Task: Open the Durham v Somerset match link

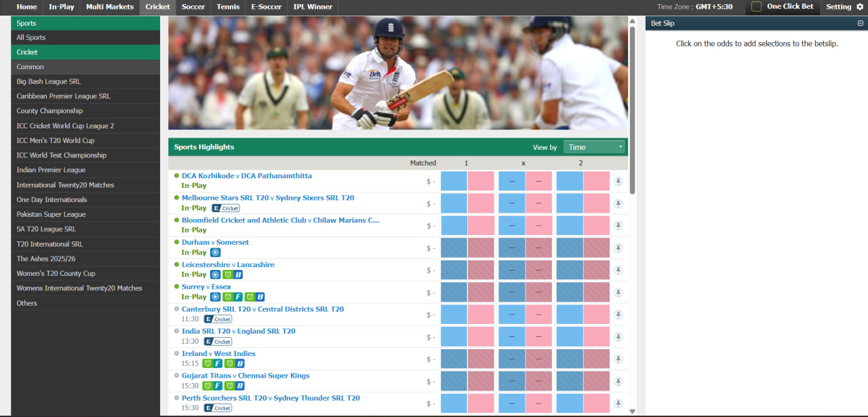Action: point(215,242)
